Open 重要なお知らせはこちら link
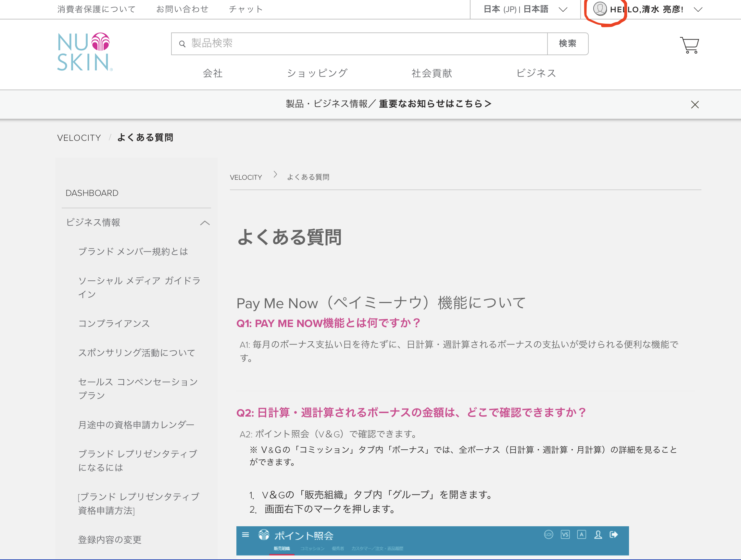The width and height of the screenshot is (741, 560). pos(435,104)
